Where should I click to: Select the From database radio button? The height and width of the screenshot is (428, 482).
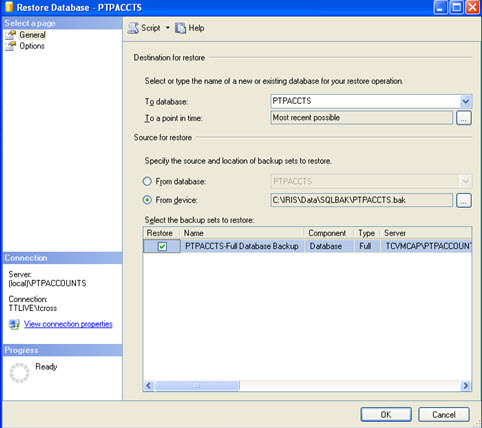(x=147, y=181)
